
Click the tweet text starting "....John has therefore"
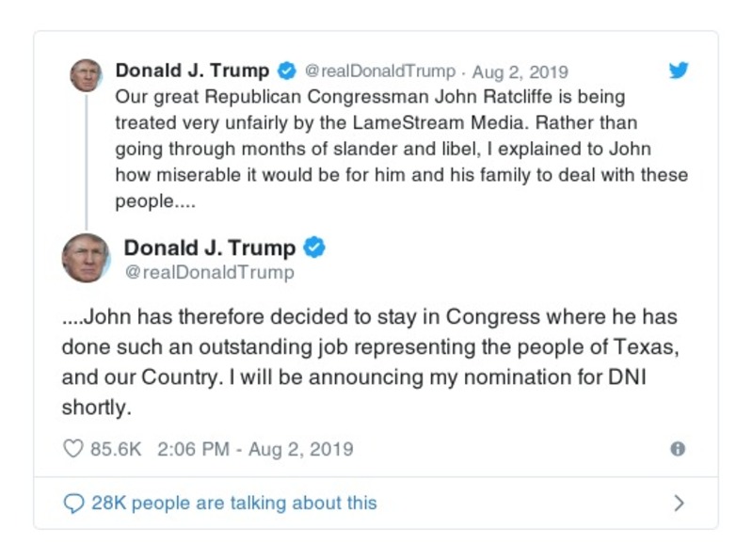point(369,360)
